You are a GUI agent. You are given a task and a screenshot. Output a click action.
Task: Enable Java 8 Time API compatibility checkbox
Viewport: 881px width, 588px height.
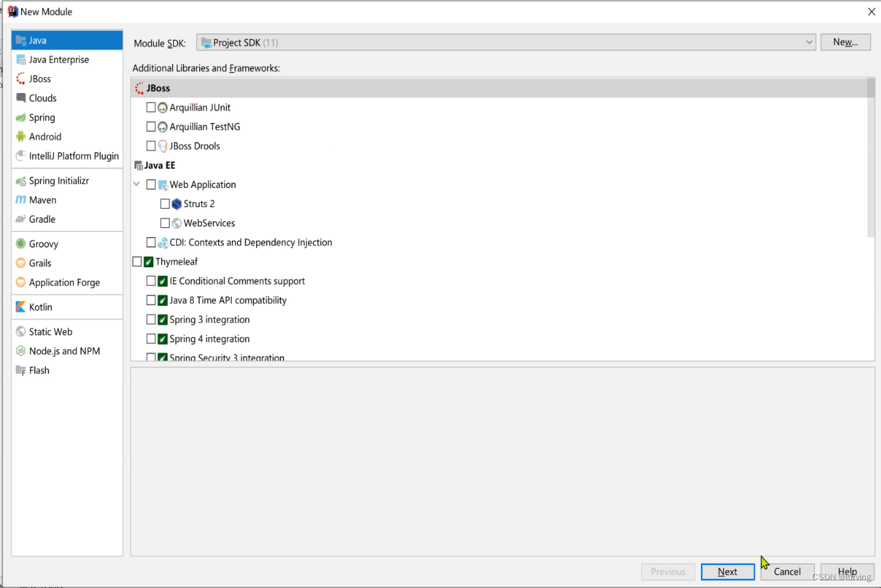pos(151,301)
